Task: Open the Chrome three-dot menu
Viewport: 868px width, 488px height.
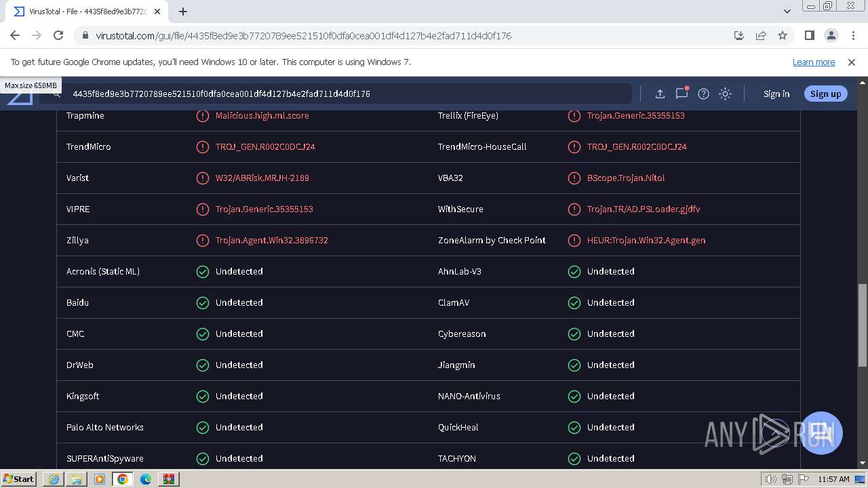Action: 852,35
